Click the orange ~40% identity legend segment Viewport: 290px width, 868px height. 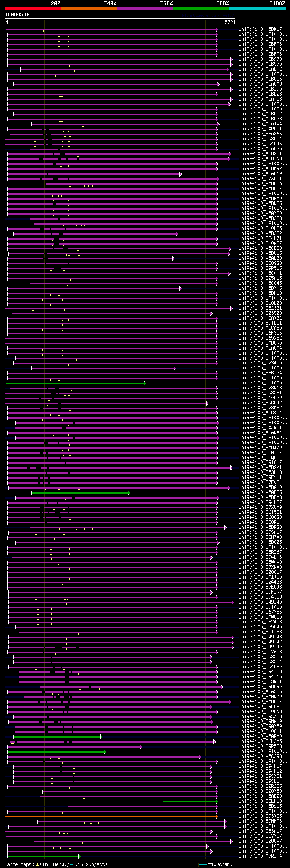(88, 8)
